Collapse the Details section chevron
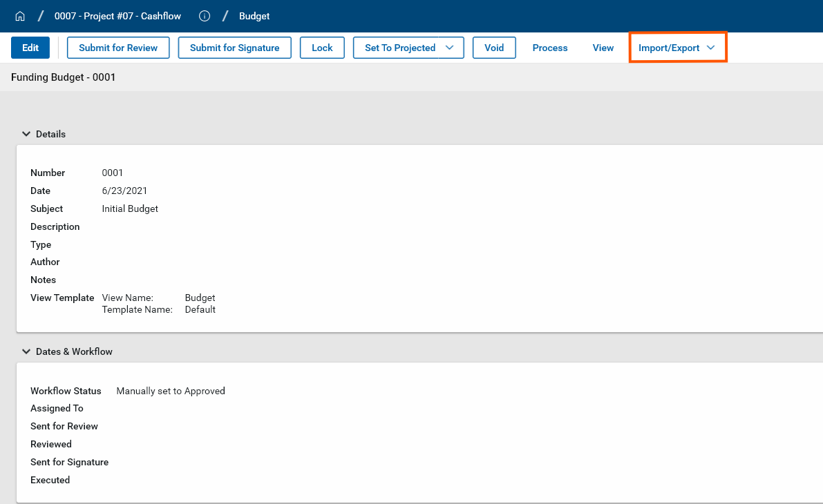Image resolution: width=823 pixels, height=504 pixels. tap(26, 134)
